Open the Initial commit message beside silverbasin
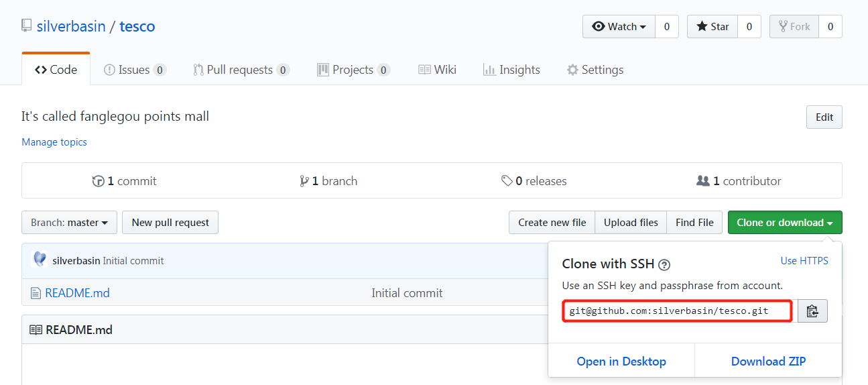This screenshot has height=385, width=868. (x=133, y=261)
